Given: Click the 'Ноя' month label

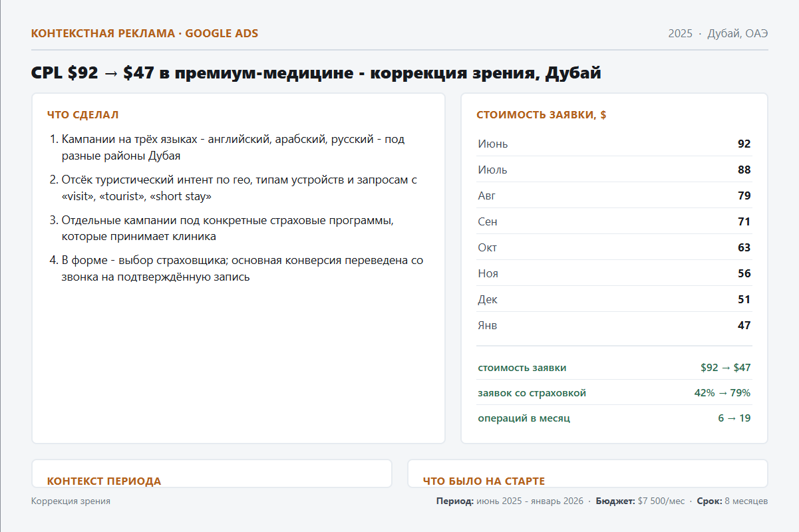Looking at the screenshot, I should click(x=488, y=273).
